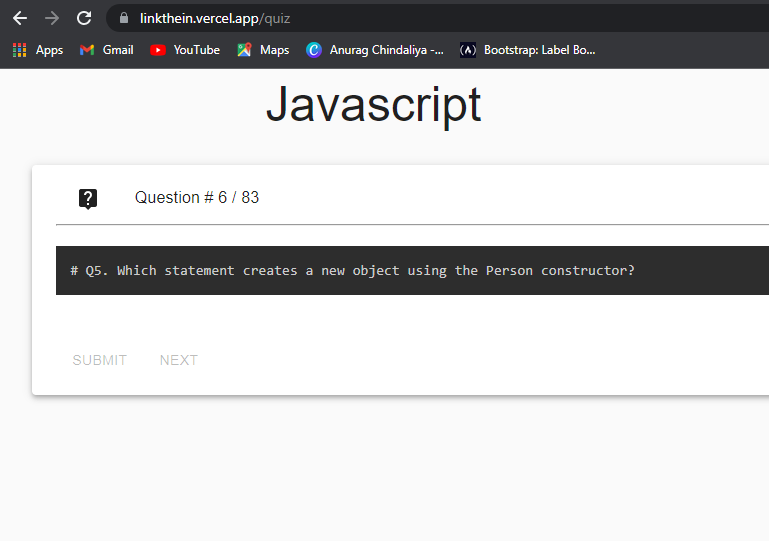View site info via padlock icon
Image resolution: width=769 pixels, height=541 pixels.
coord(124,19)
